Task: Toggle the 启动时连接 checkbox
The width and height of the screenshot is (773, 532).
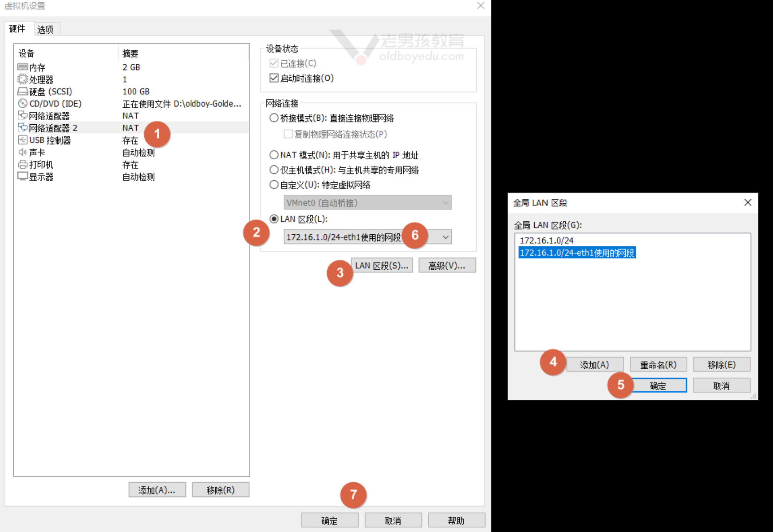Action: pyautogui.click(x=274, y=78)
